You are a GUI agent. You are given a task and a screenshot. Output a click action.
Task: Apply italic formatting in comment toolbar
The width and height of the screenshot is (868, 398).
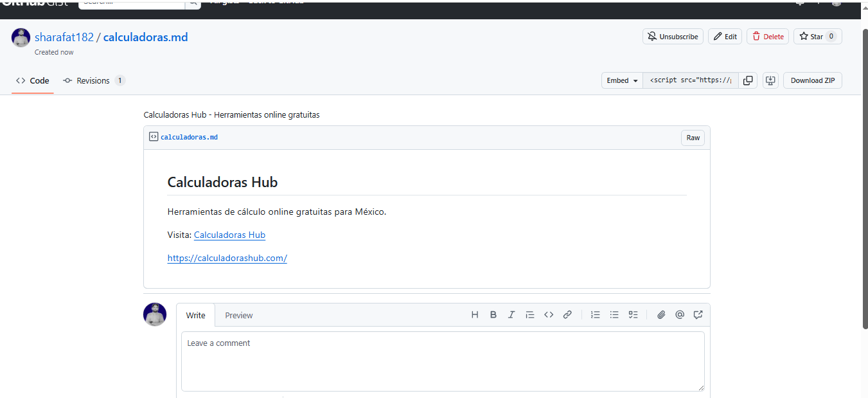tap(511, 314)
